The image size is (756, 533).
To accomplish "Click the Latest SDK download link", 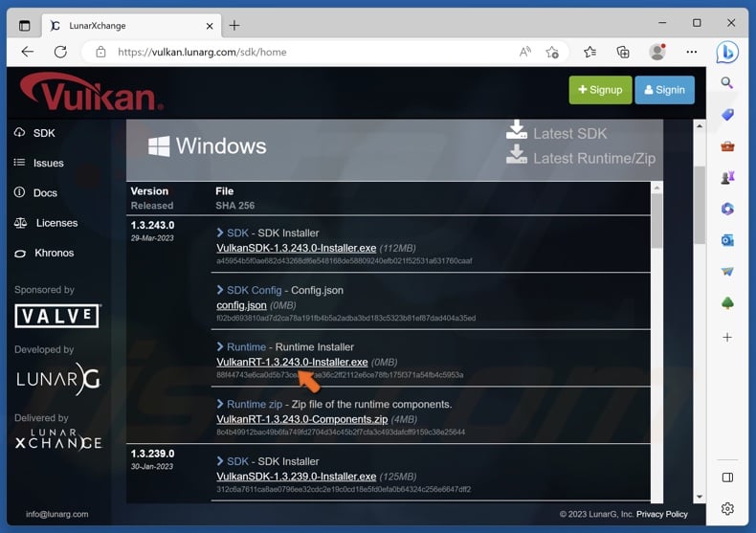I will [x=557, y=131].
